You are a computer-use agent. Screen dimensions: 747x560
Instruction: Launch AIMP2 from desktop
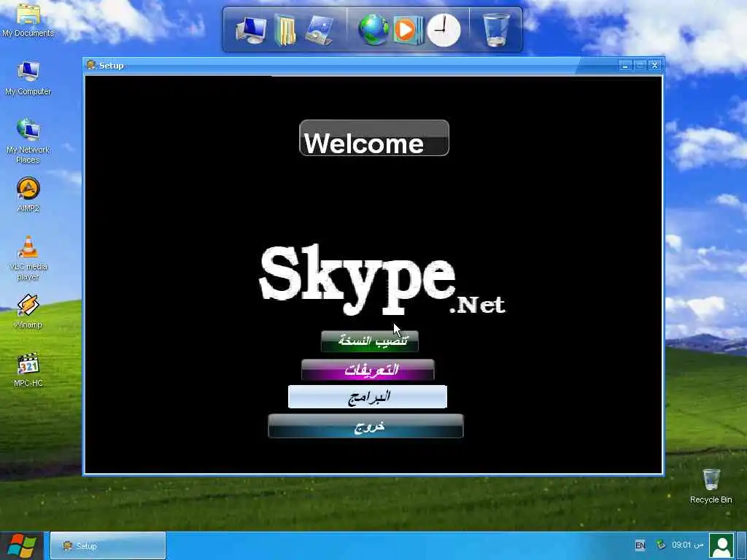click(28, 194)
